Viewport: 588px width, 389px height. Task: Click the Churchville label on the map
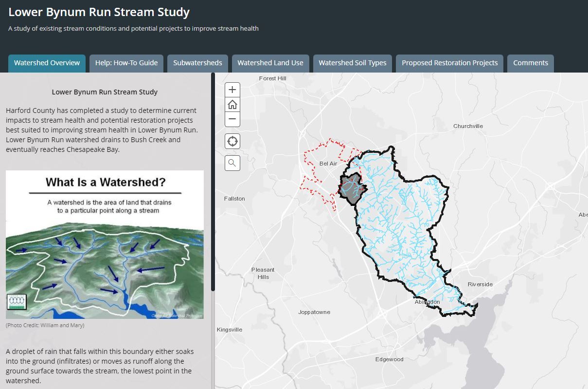pos(468,126)
